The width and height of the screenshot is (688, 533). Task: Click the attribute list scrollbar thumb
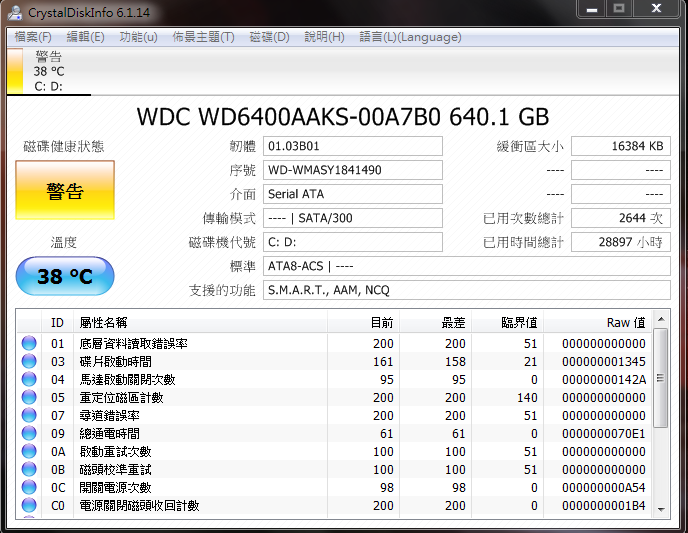coord(661,378)
